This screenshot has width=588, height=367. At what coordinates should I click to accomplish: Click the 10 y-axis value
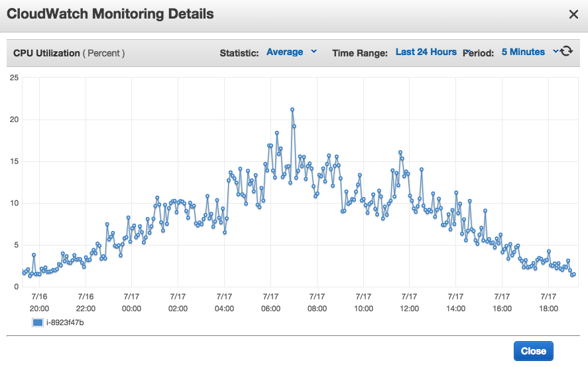pos(14,203)
